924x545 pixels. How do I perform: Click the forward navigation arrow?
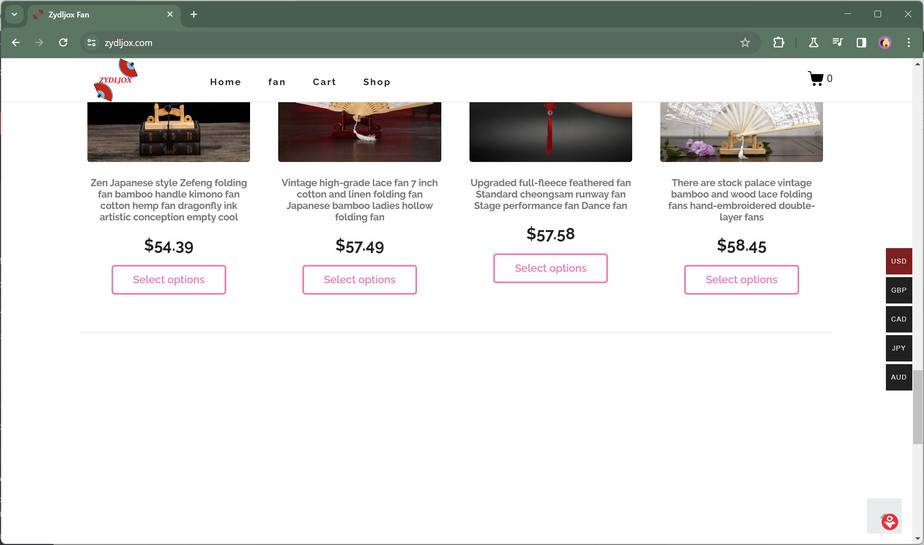[39, 42]
